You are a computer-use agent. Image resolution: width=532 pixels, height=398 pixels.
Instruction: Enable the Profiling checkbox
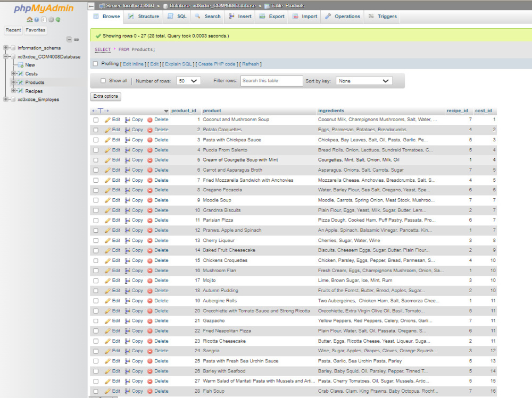pyautogui.click(x=95, y=64)
